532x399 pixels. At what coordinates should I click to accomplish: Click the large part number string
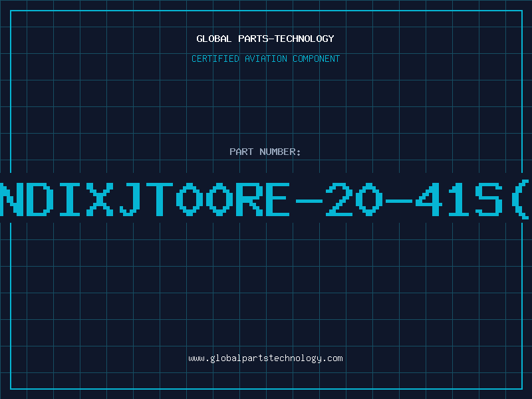click(266, 199)
